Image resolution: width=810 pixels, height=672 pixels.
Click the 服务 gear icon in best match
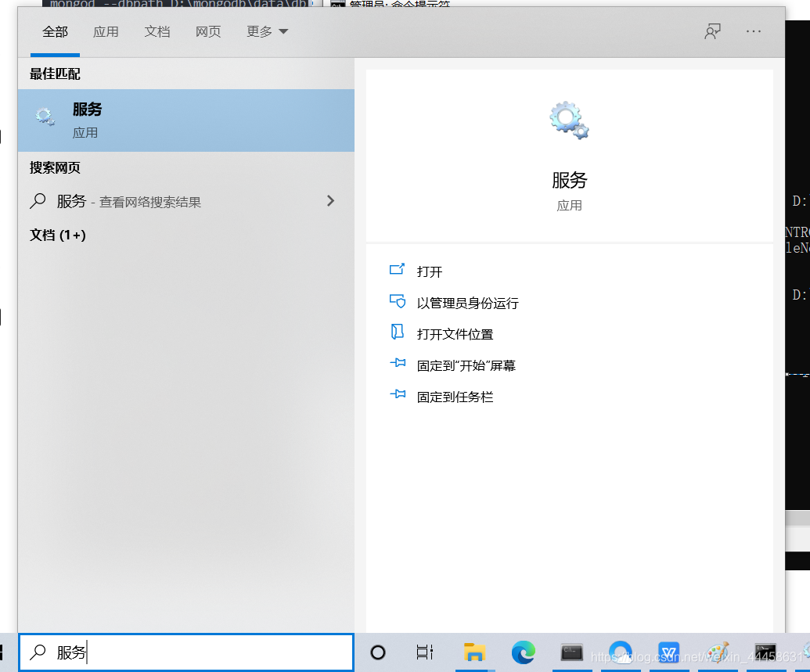coord(45,117)
